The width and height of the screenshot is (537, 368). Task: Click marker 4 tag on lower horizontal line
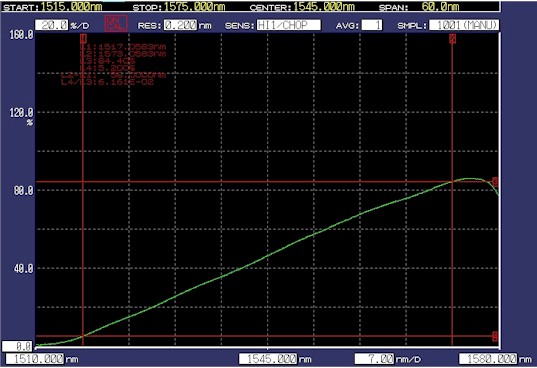(x=495, y=336)
